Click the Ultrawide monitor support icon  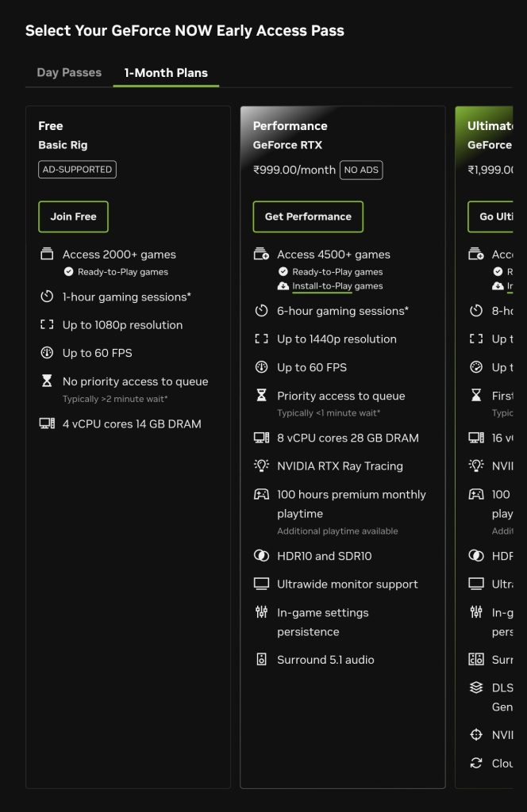261,584
